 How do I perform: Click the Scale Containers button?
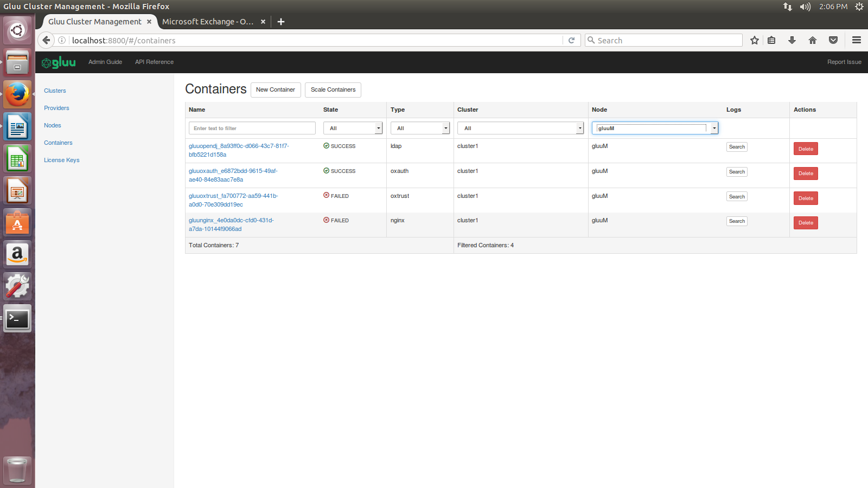tap(333, 89)
